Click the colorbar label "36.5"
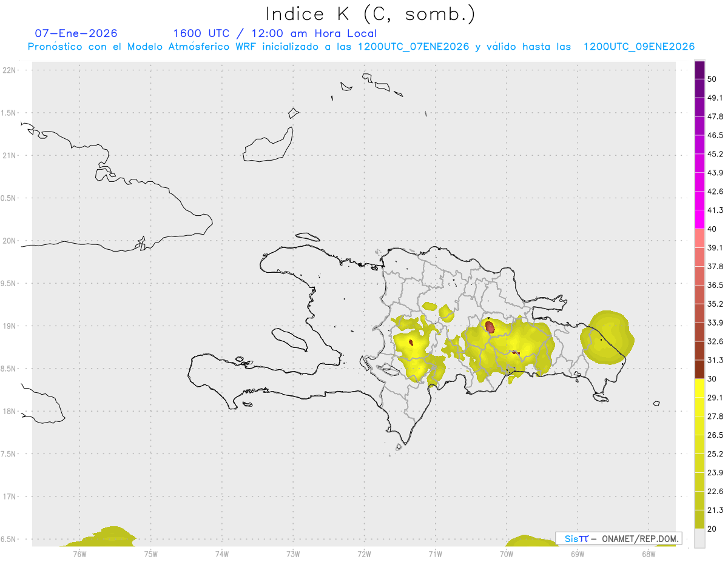Image resolution: width=728 pixels, height=562 pixels. (x=715, y=285)
